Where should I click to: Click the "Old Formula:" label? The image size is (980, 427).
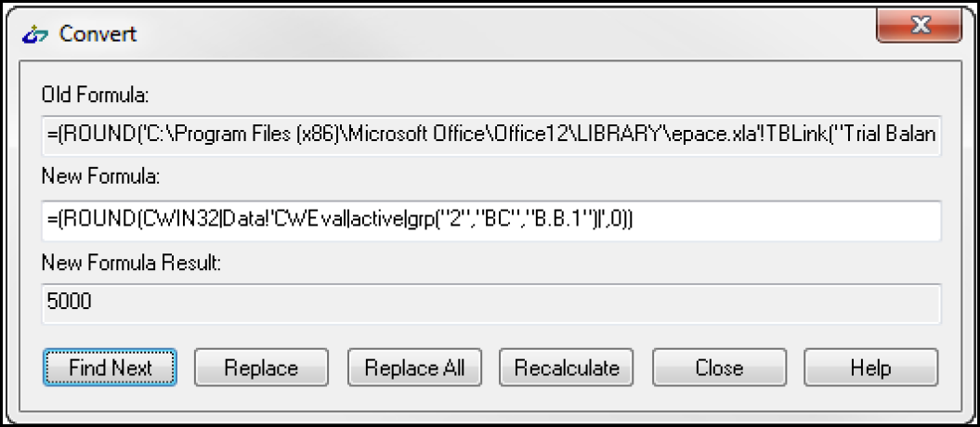click(96, 95)
